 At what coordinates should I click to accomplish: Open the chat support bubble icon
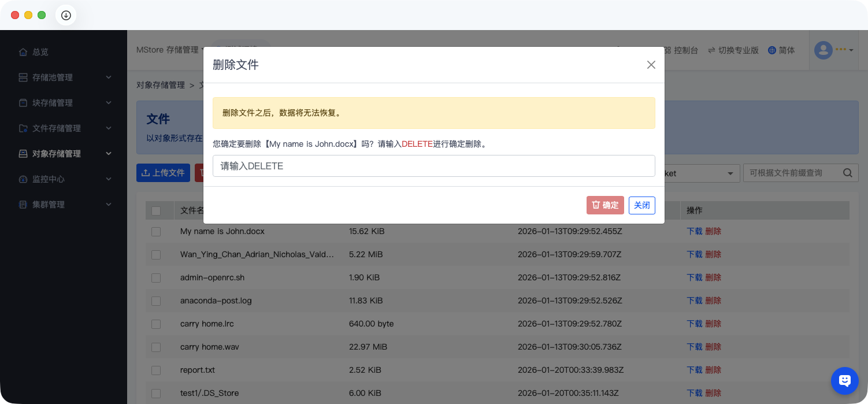click(844, 380)
